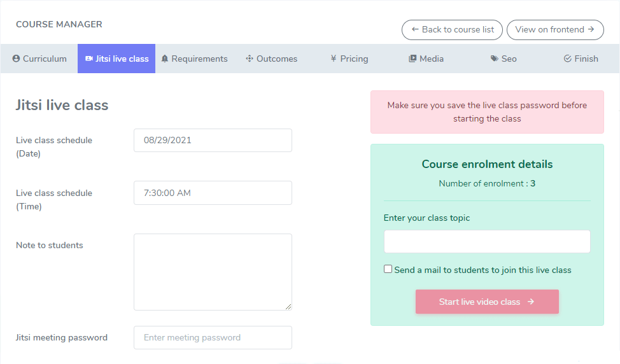Click Back to course list button
The width and height of the screenshot is (620, 364).
(x=452, y=30)
